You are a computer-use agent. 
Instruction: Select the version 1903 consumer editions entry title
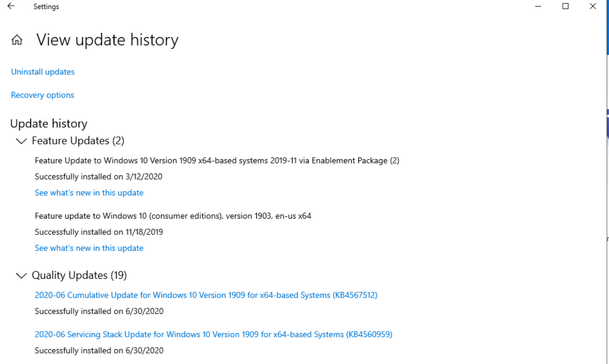173,216
